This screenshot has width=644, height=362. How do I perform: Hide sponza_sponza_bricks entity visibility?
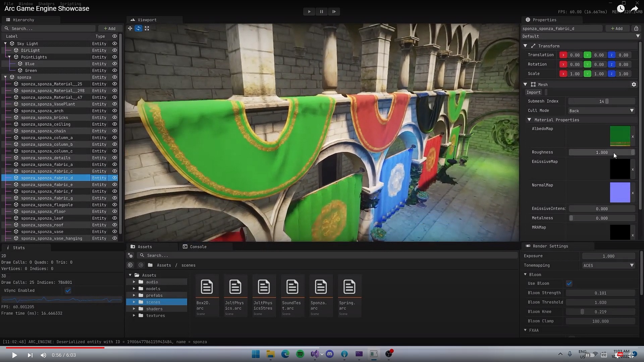coord(115,117)
